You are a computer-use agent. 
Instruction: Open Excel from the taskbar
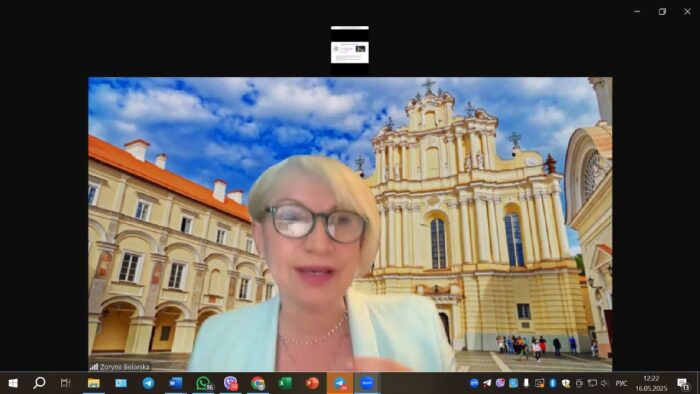[x=285, y=383]
